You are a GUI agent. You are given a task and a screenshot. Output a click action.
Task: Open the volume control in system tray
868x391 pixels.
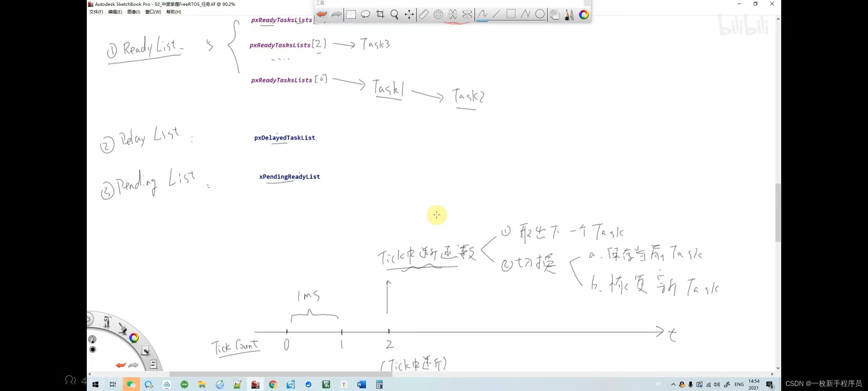[x=717, y=384]
